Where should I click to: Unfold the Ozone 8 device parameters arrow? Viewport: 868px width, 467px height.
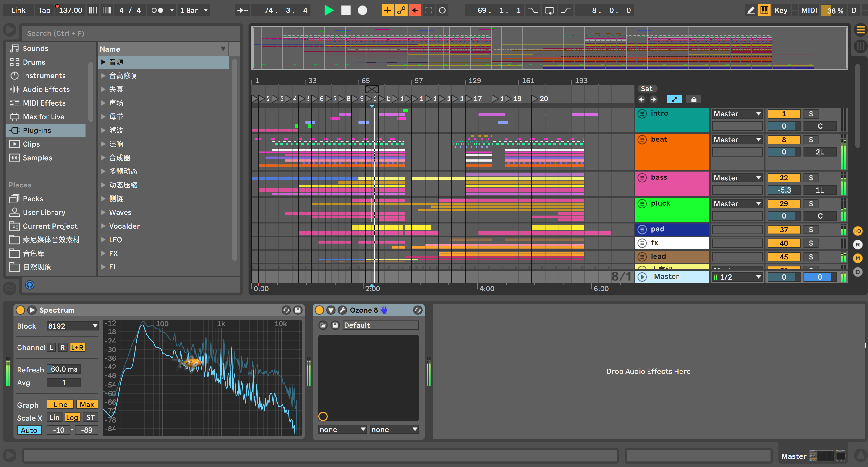331,310
